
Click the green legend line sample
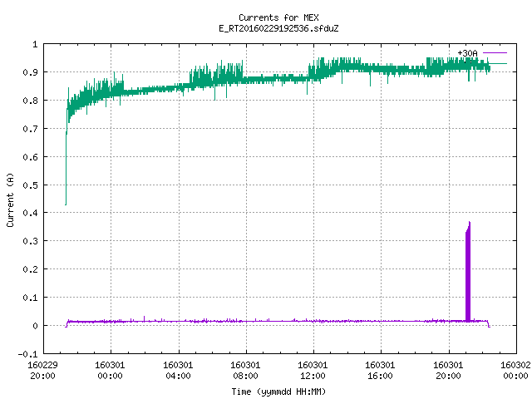tap(498, 63)
